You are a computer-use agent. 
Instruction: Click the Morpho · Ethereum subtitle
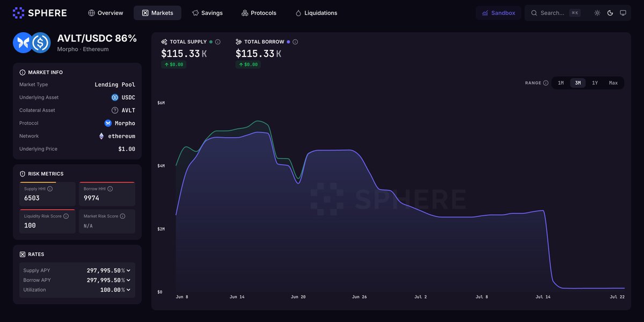tap(83, 49)
